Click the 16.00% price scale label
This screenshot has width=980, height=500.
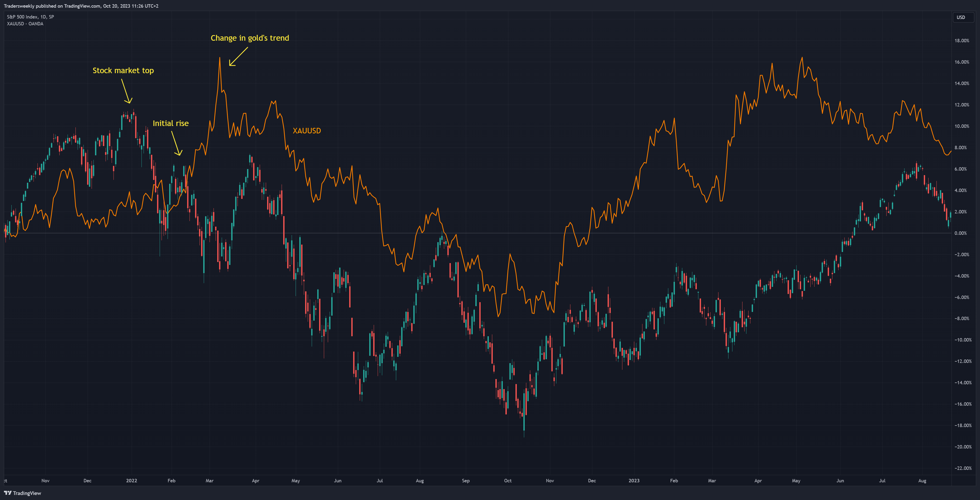962,62
